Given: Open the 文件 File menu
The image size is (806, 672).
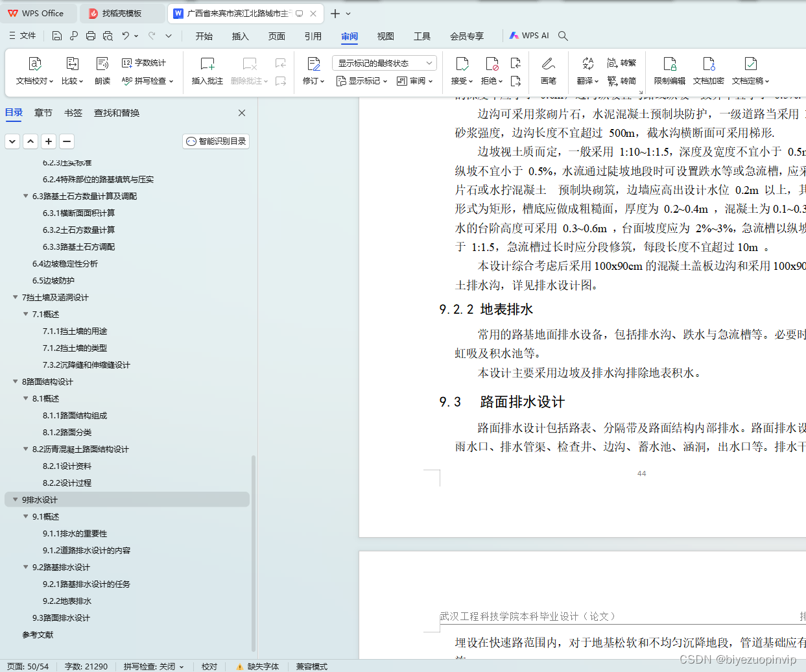Looking at the screenshot, I should 22,36.
